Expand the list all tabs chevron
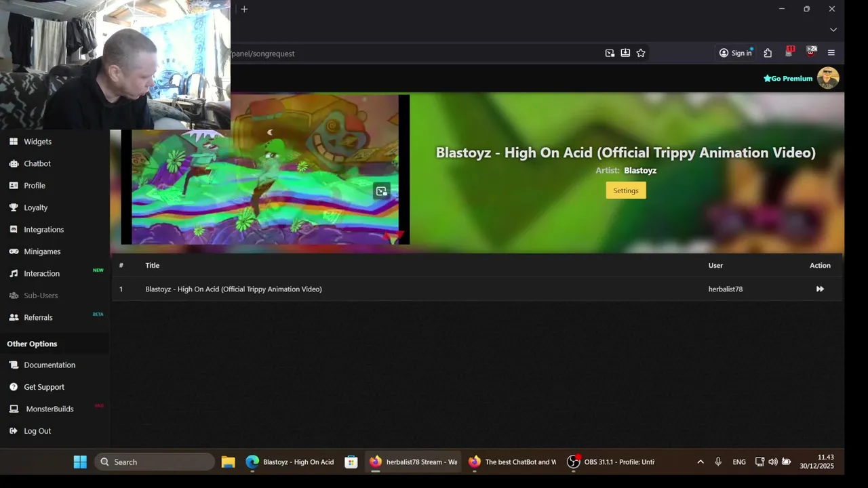The height and width of the screenshot is (488, 868). click(x=833, y=30)
